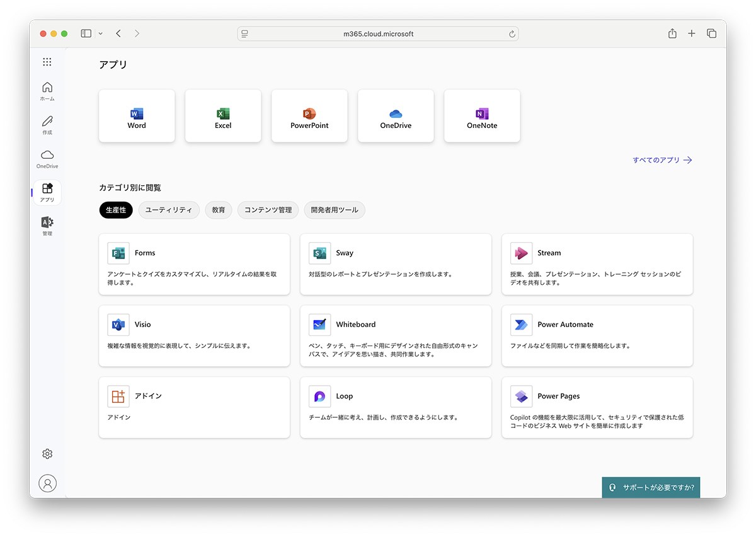Screen dimensions: 756x537
Task: Open OneDrive from the left sidebar
Action: pyautogui.click(x=47, y=159)
